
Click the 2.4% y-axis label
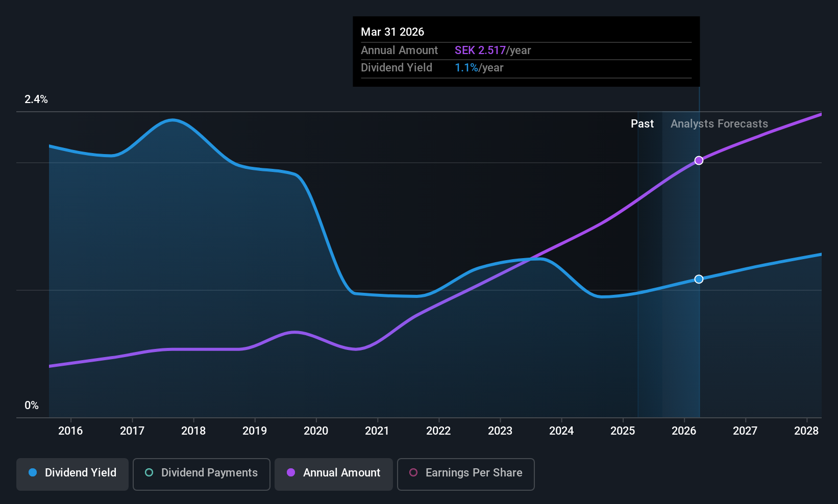36,99
